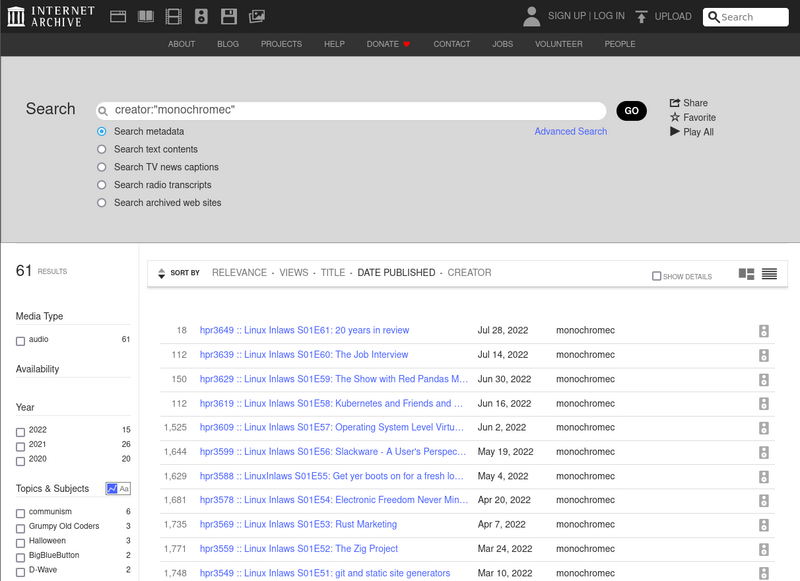Open the Volunteer menu item

(x=559, y=44)
